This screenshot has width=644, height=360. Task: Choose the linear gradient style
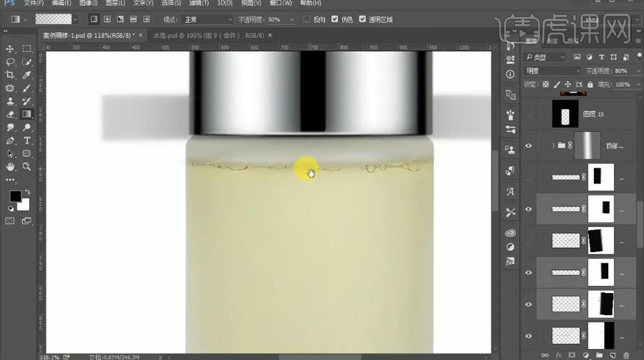[94, 20]
